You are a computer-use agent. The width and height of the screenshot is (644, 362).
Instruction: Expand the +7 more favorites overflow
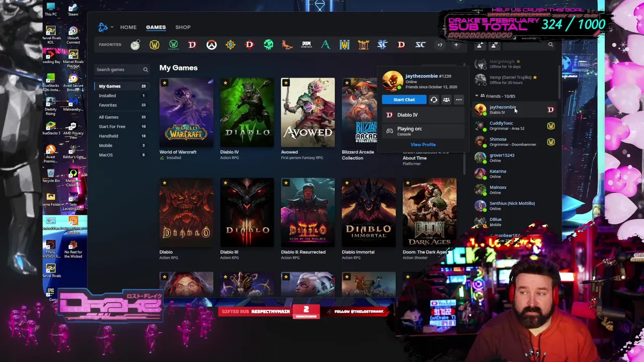coord(440,45)
